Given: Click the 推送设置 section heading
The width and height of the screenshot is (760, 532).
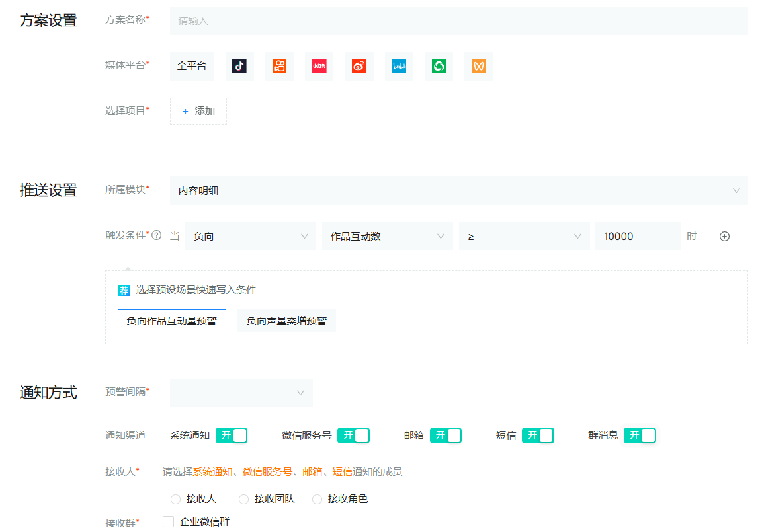Looking at the screenshot, I should point(48,190).
